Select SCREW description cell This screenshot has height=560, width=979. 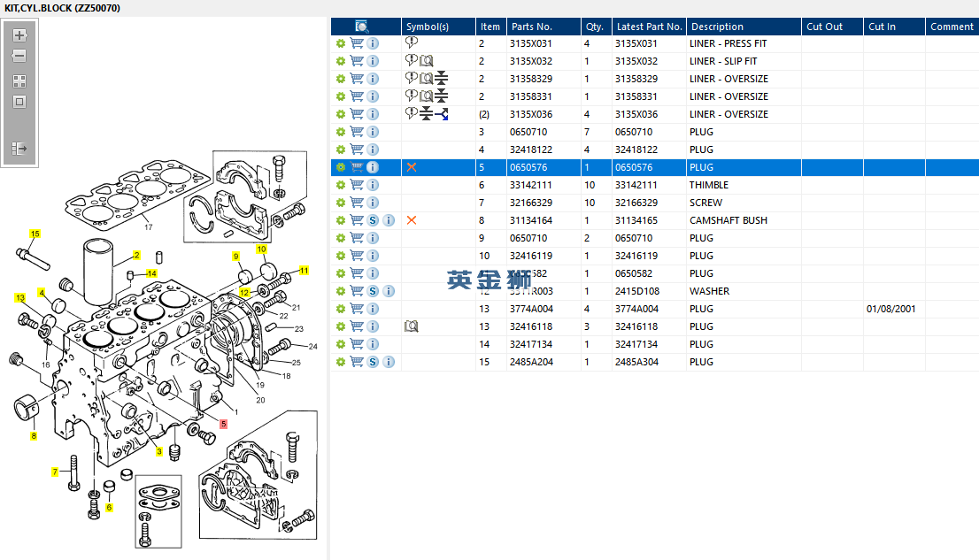point(705,203)
